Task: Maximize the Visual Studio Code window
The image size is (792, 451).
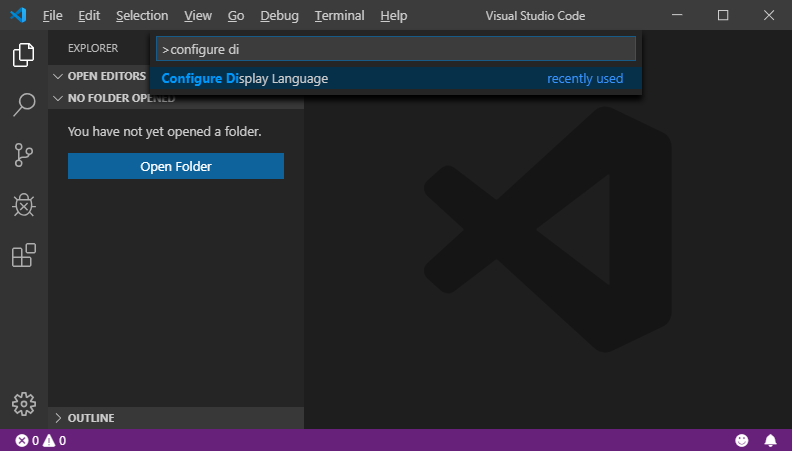Action: 723,15
